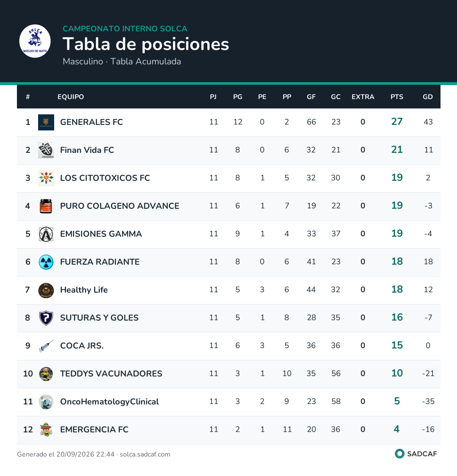Click the FUERZA RADIANTE radiation symbol icon
The height and width of the screenshot is (476, 457).
pos(46,262)
